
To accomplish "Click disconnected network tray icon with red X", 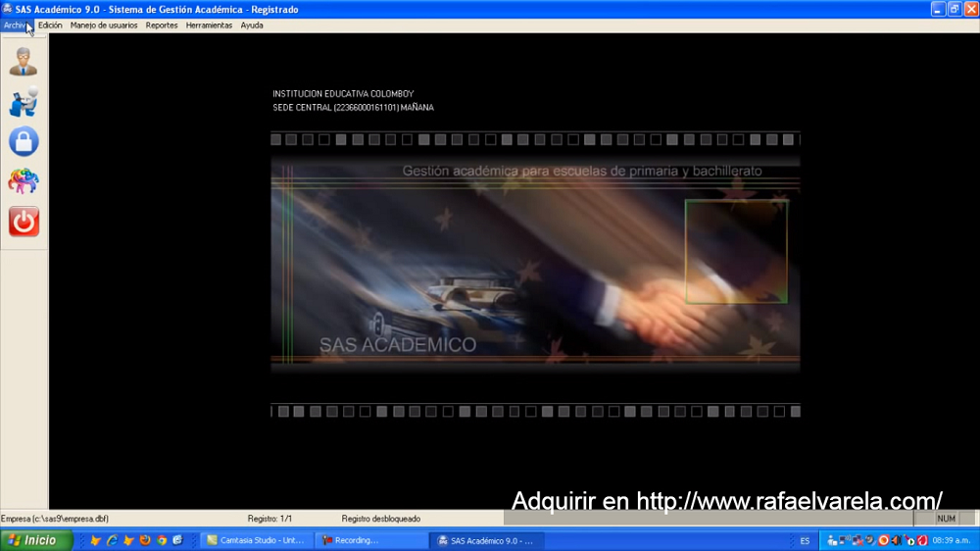I will 857,540.
